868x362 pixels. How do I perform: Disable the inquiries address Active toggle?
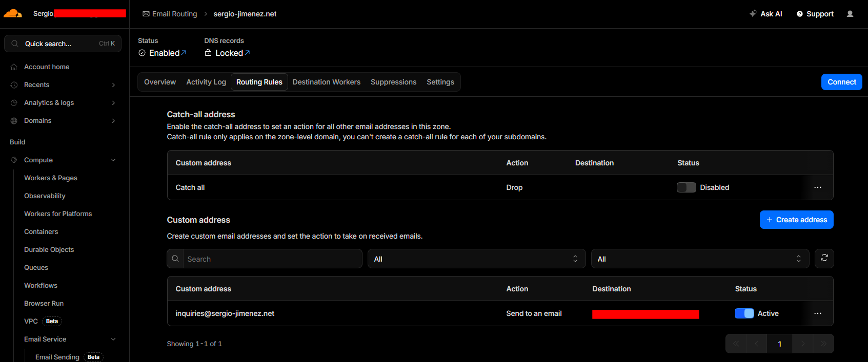(744, 313)
